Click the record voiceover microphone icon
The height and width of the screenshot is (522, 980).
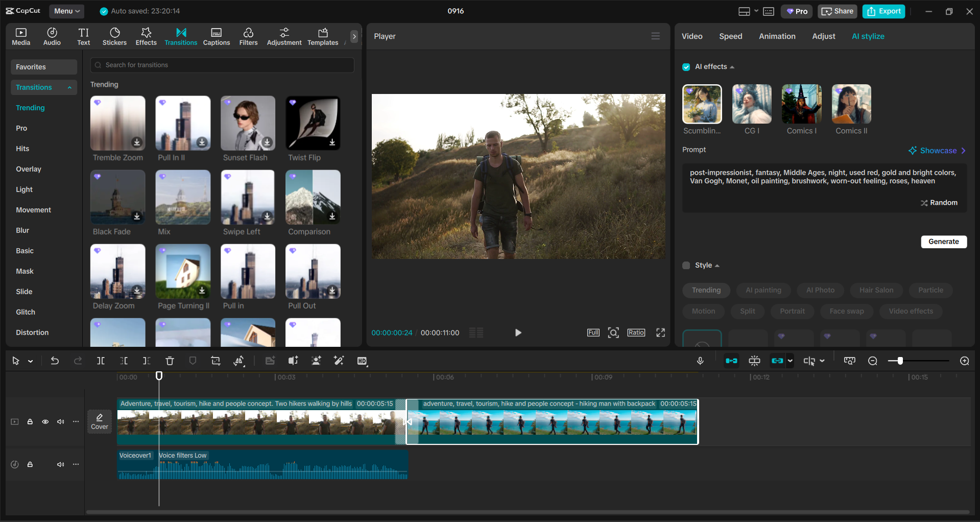pyautogui.click(x=700, y=361)
